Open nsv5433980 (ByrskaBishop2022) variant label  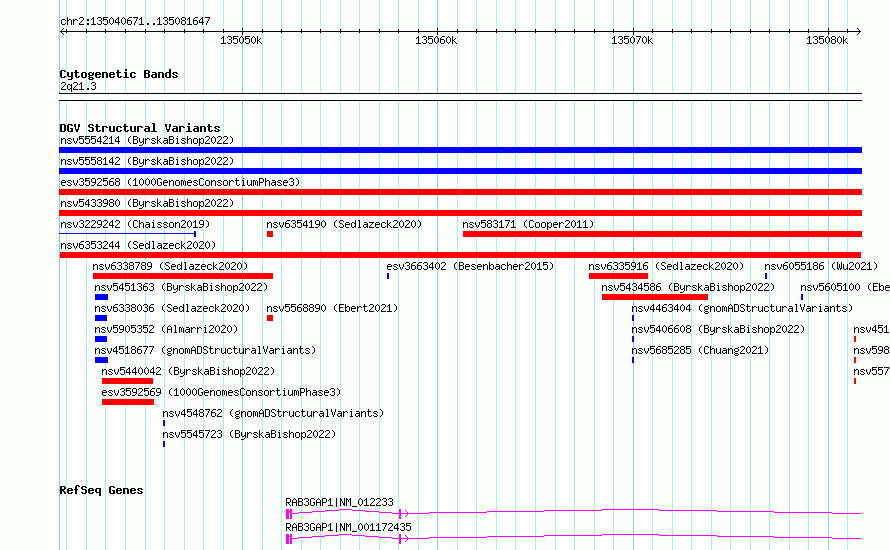tap(147, 203)
